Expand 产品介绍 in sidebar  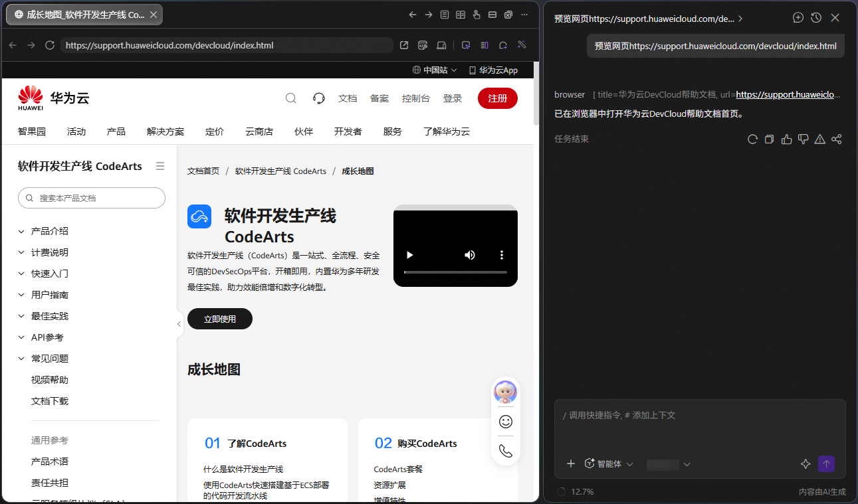21,231
